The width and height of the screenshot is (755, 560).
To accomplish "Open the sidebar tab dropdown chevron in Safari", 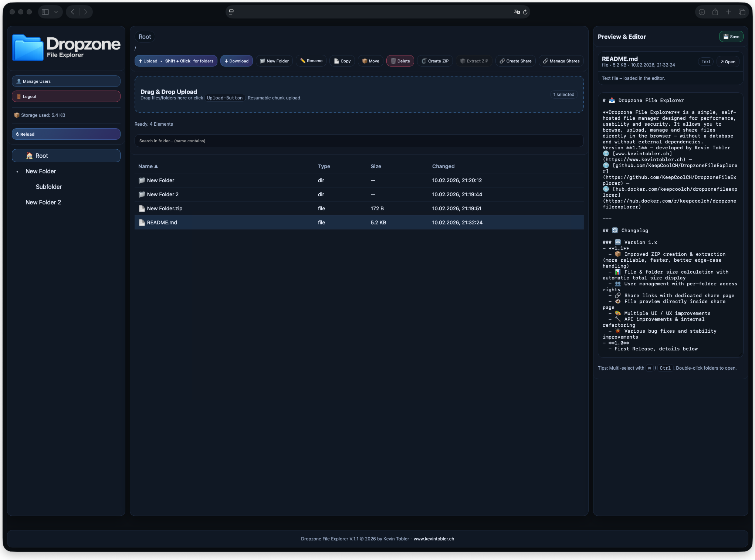I will [56, 12].
